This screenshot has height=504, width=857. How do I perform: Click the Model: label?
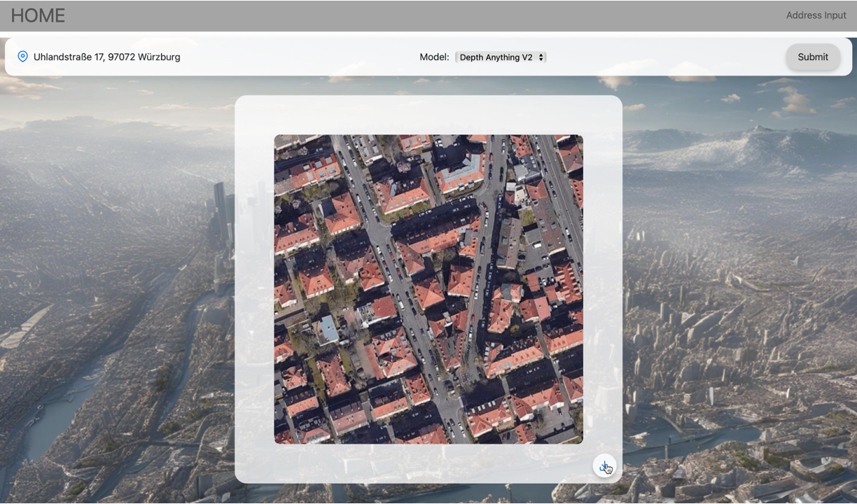(x=434, y=57)
